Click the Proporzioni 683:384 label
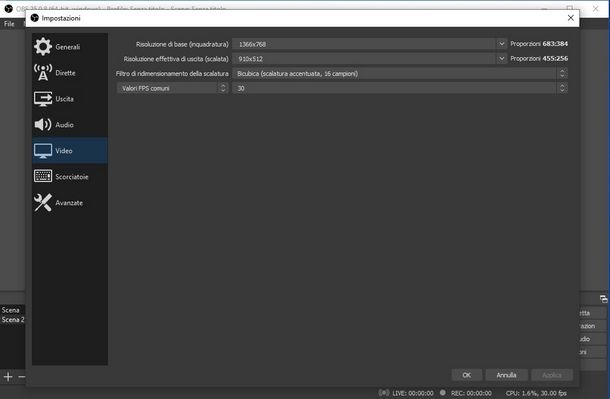This screenshot has height=399, width=610. click(539, 44)
